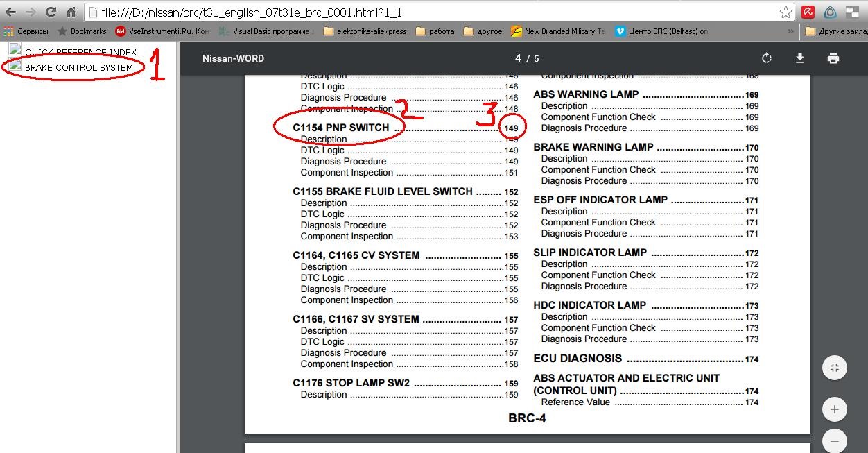Viewport: 868px width, 453px height.
Task: Go back with the browser back arrow
Action: coord(10,12)
